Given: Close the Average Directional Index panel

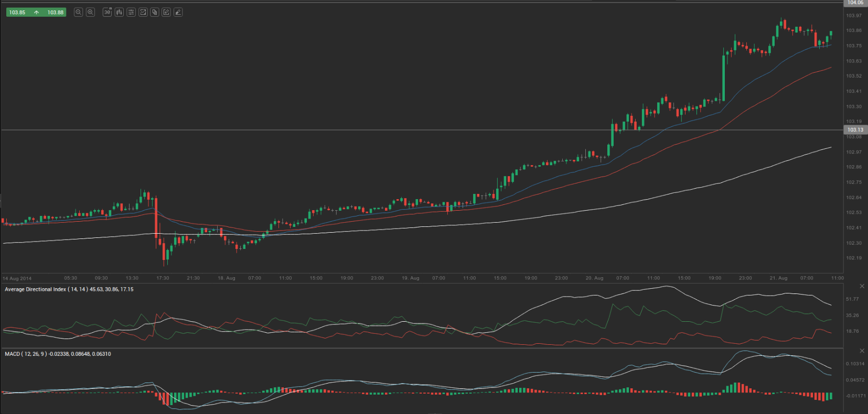Looking at the screenshot, I should pos(862,286).
